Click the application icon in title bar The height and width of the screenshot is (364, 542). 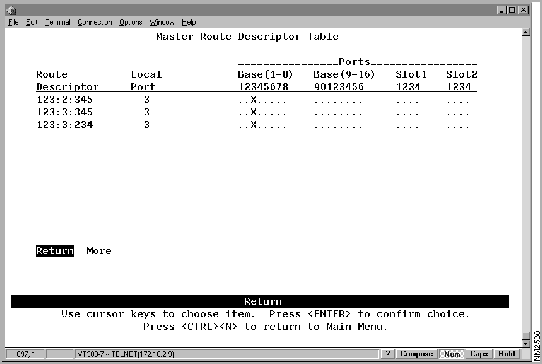[x=11, y=10]
